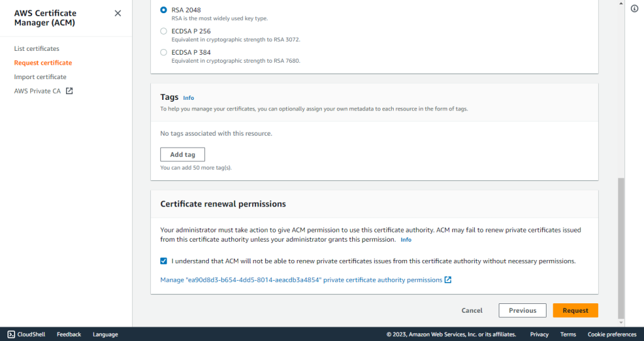Open the info help panel icon
The height and width of the screenshot is (341, 644).
[635, 9]
